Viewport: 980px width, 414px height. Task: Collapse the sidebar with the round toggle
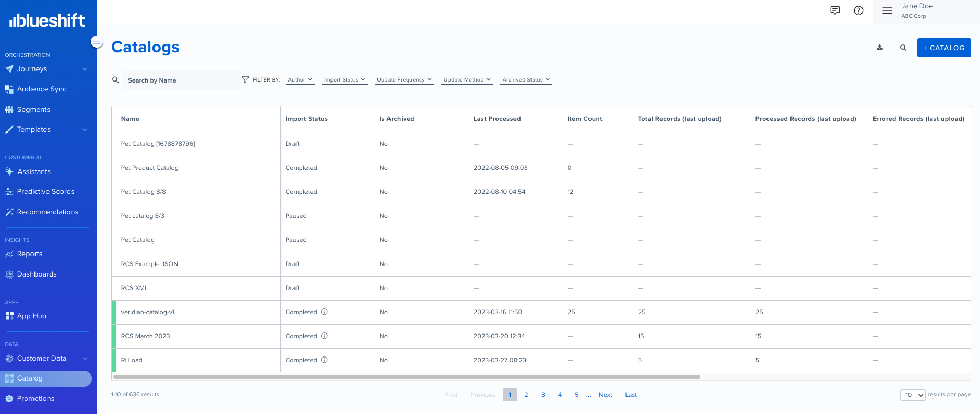point(97,41)
